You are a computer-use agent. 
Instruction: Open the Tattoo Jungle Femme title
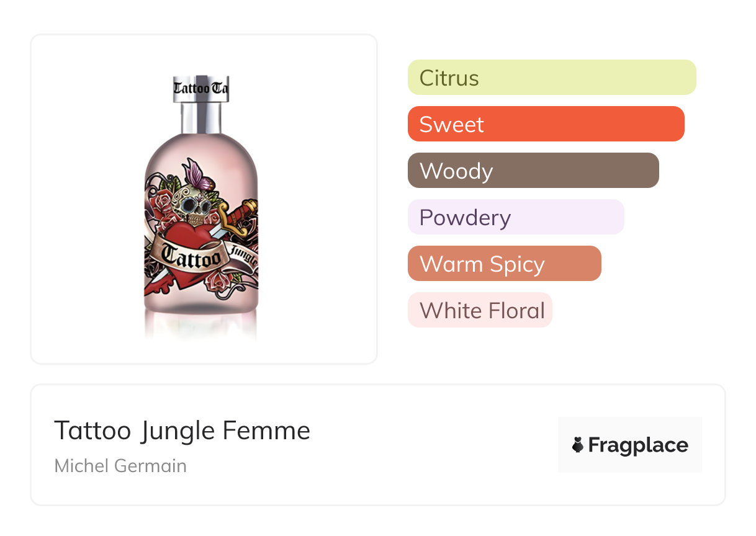click(182, 430)
